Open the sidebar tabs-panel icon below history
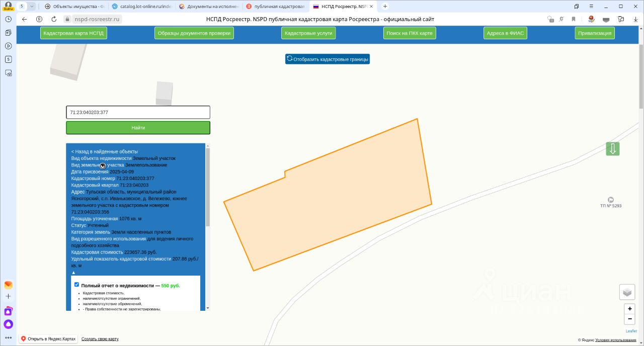This screenshot has height=346, width=644. tap(8, 32)
